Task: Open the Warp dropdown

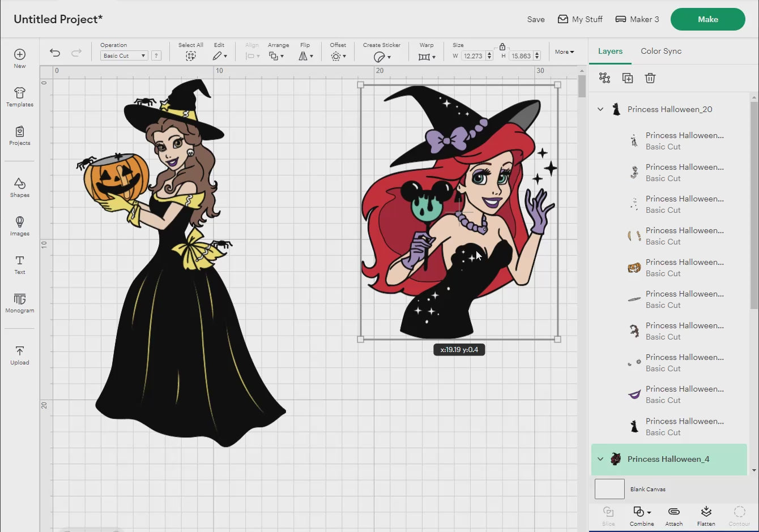Action: pyautogui.click(x=427, y=57)
